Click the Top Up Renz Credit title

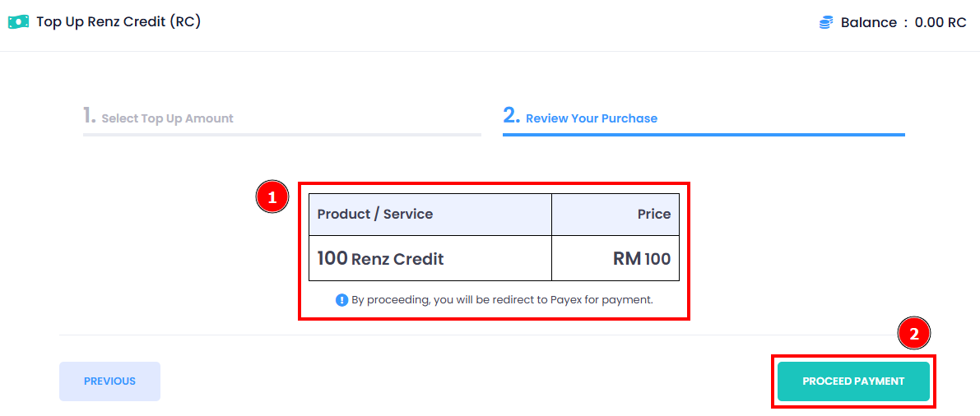pyautogui.click(x=118, y=22)
